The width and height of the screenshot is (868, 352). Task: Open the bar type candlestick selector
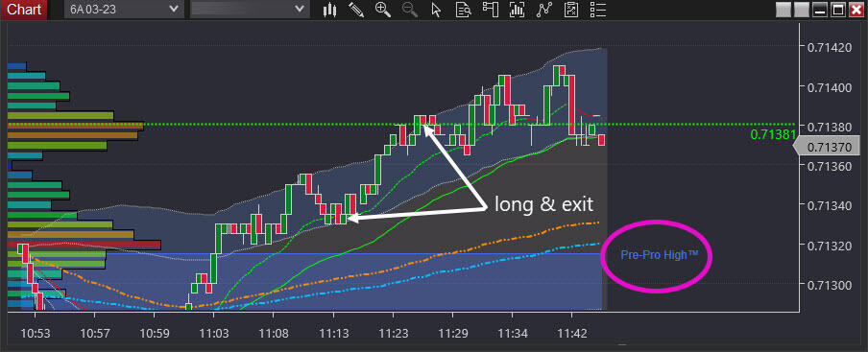click(x=330, y=10)
